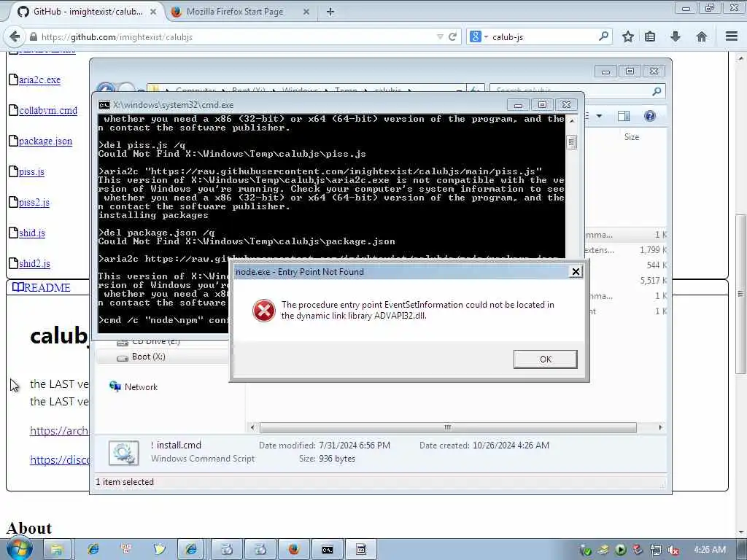Click right arrow of Explorer horizontal scrollbar
The image size is (747, 560).
(x=660, y=427)
